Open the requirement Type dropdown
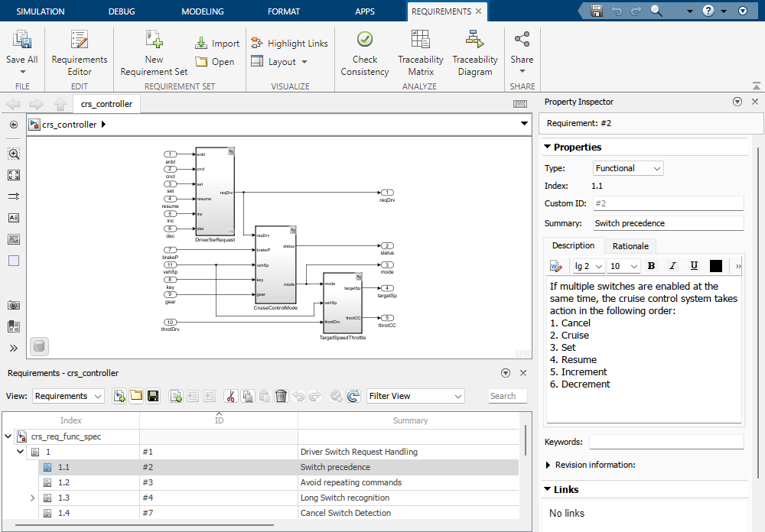Screen dimensions: 765x532 click(x=628, y=168)
